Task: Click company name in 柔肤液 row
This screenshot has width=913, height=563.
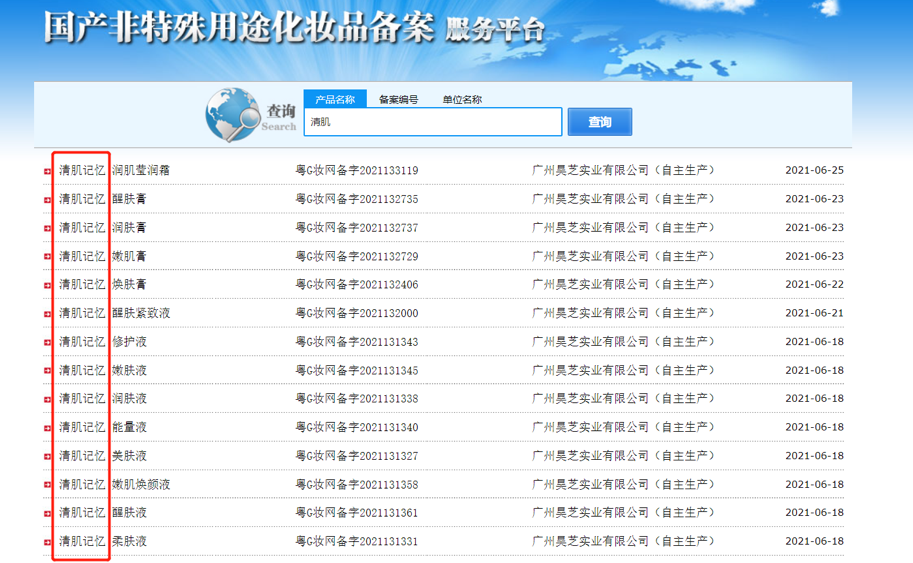Action: tap(623, 541)
